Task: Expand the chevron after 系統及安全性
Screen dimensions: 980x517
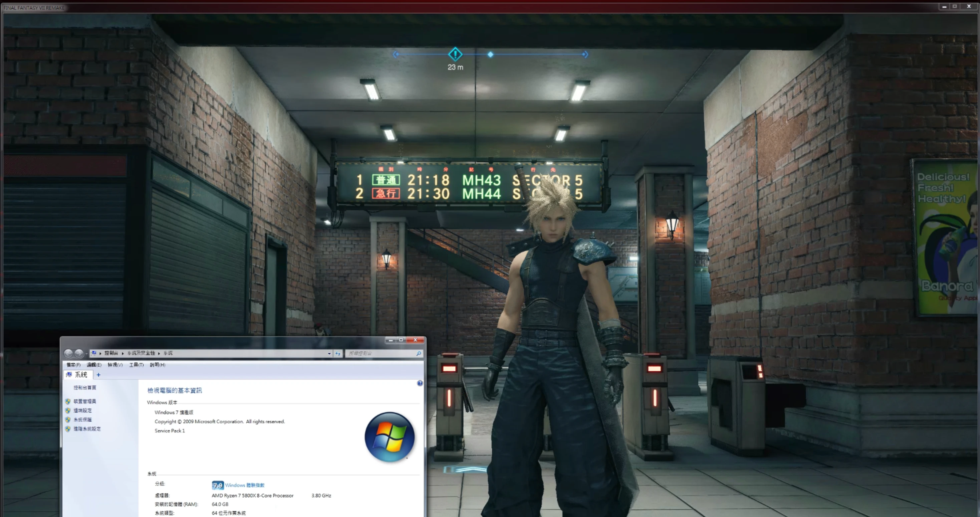Action: point(159,353)
